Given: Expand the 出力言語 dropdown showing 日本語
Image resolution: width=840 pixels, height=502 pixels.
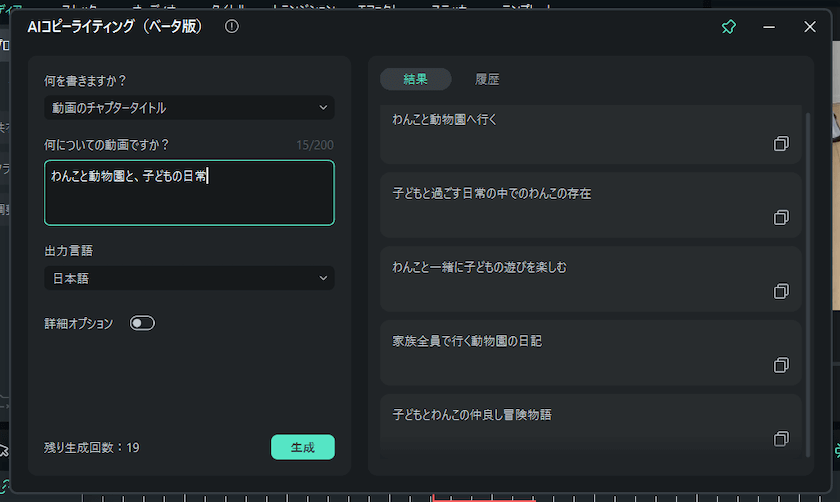Looking at the screenshot, I should [x=189, y=278].
